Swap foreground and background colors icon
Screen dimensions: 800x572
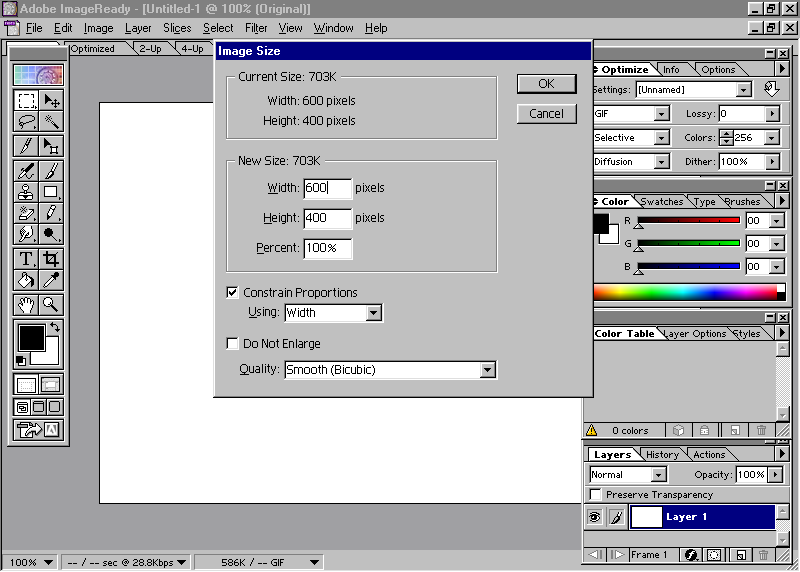click(55, 327)
